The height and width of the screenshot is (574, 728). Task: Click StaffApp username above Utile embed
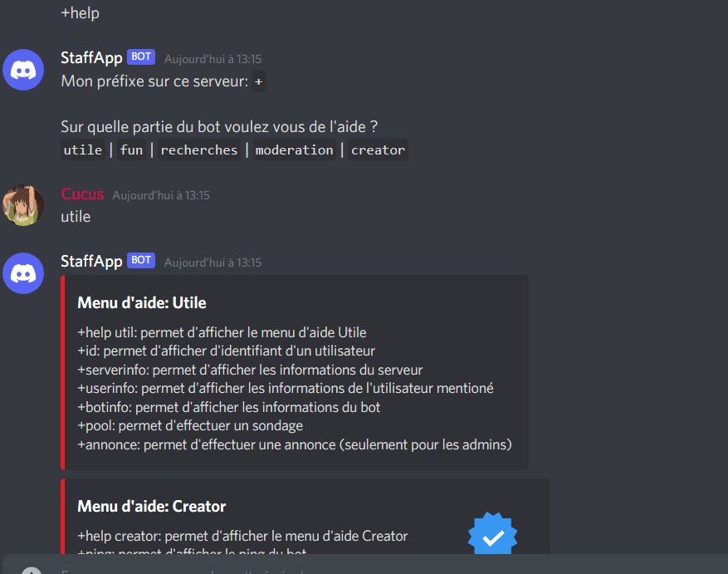pyautogui.click(x=91, y=262)
